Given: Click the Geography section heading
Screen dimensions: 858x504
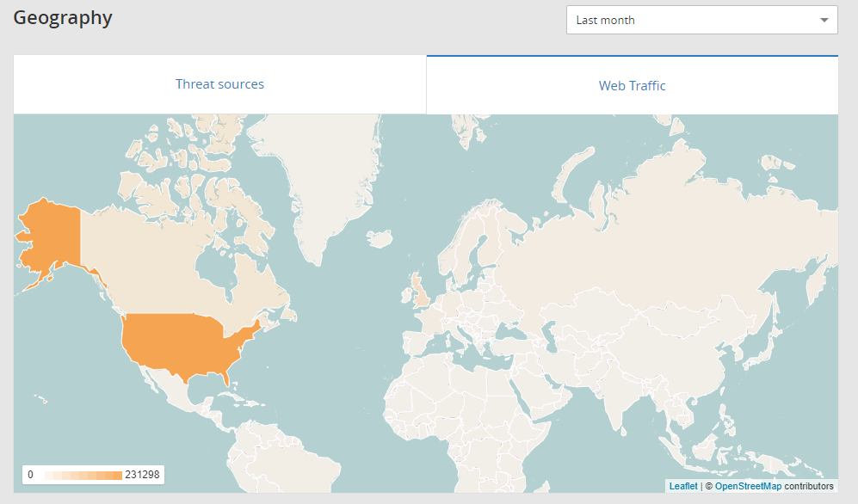Looking at the screenshot, I should [63, 17].
